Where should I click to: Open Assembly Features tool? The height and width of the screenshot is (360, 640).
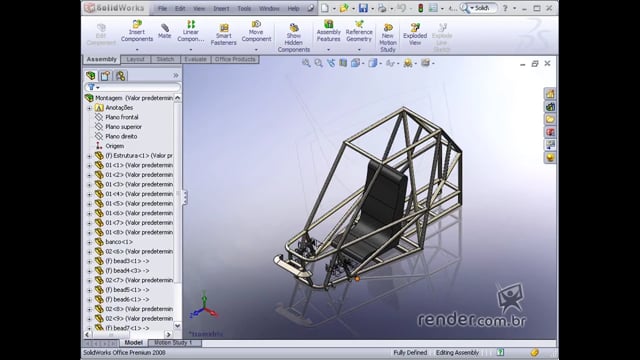click(x=328, y=31)
